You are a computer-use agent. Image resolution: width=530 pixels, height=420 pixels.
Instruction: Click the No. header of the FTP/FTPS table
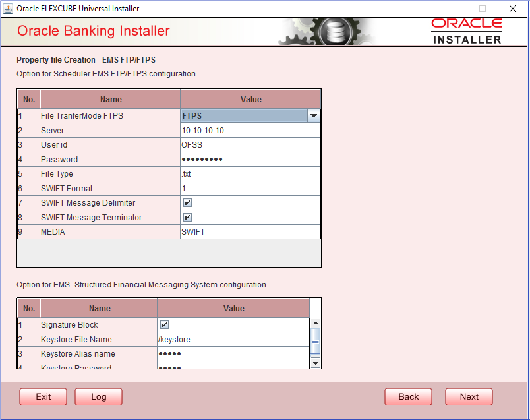[29, 100]
